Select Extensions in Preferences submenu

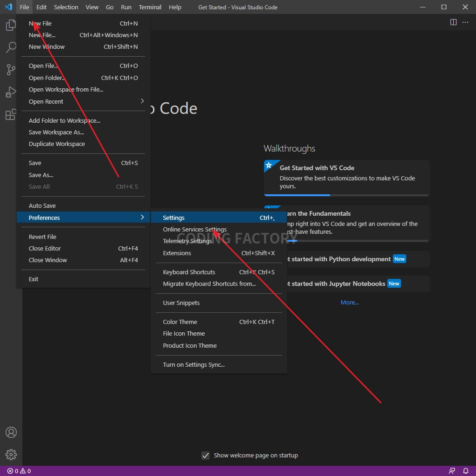click(x=219, y=253)
